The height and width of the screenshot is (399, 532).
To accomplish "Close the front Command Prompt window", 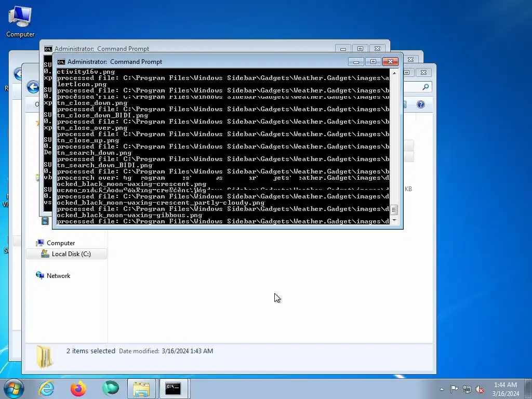I will (390, 62).
